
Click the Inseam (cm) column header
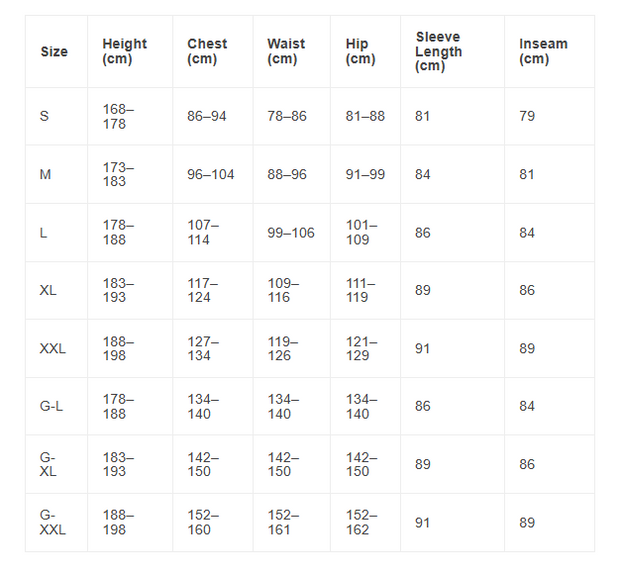point(543,51)
